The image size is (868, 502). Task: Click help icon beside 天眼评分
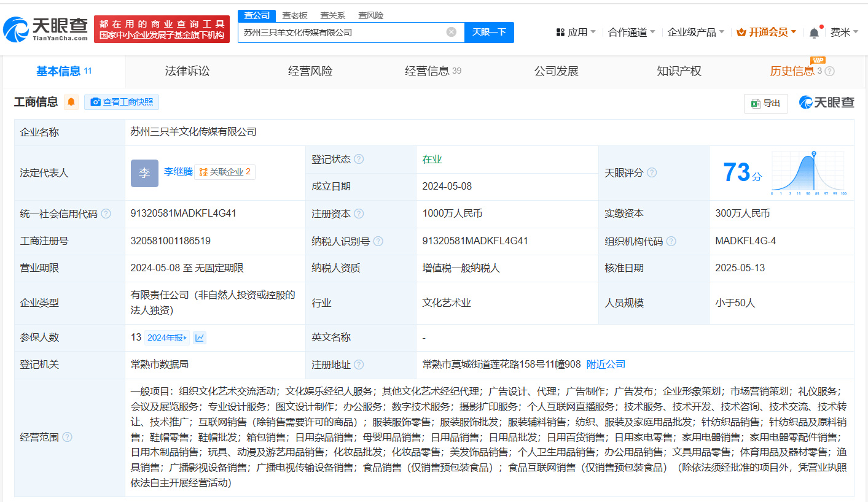point(652,172)
